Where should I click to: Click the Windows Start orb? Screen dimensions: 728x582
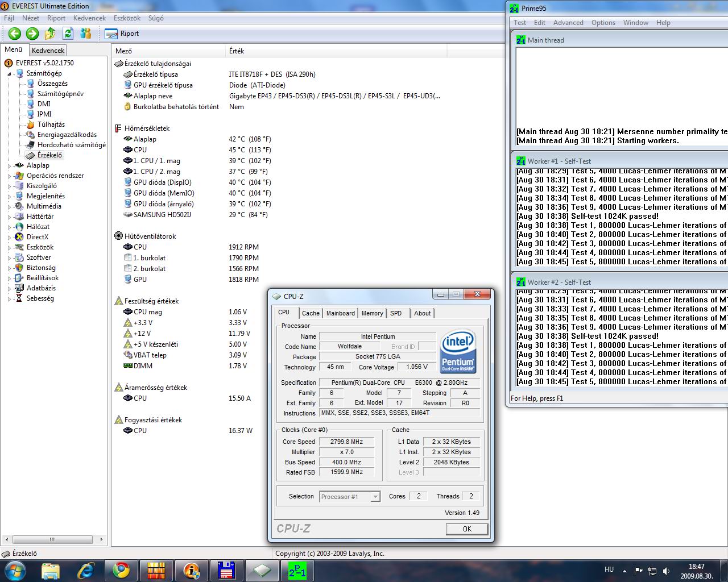pos(14,570)
